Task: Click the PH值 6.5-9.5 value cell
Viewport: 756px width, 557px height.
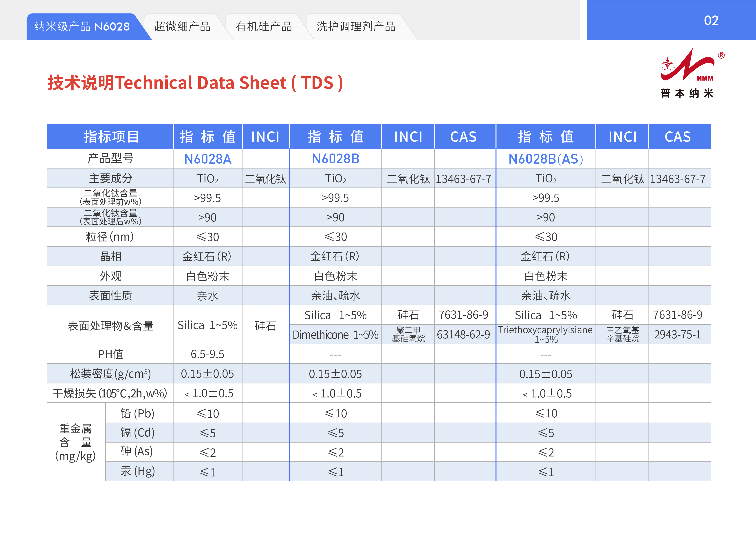Action: click(x=207, y=354)
